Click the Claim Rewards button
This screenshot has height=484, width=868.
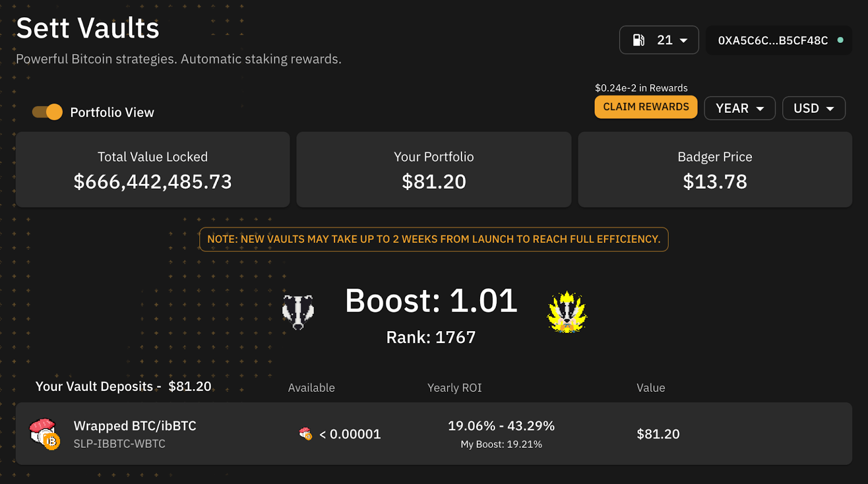tap(646, 107)
